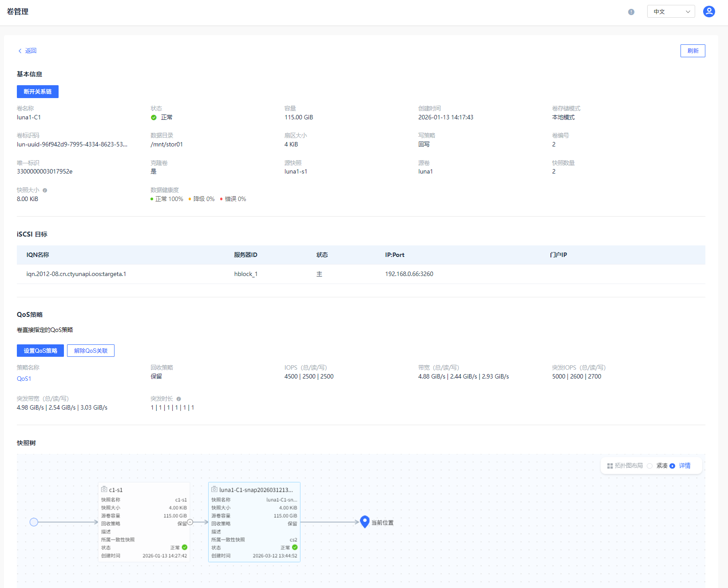Click the 断开关系链 button
This screenshot has height=588, width=728.
(x=38, y=92)
